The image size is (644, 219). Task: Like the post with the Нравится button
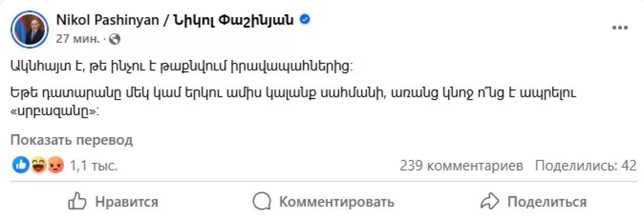click(x=113, y=202)
